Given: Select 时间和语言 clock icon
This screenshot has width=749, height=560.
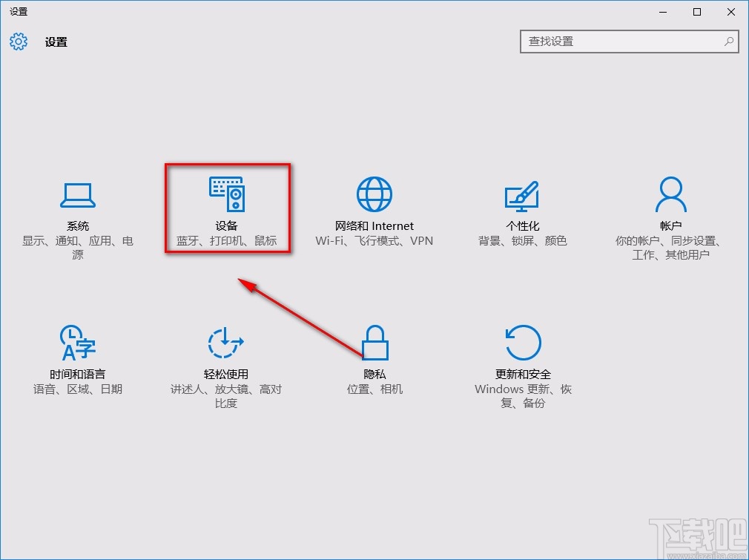Looking at the screenshot, I should [77, 341].
